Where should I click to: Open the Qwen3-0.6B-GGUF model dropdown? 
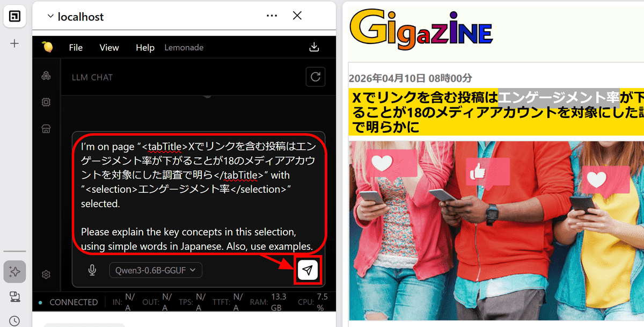(156, 270)
